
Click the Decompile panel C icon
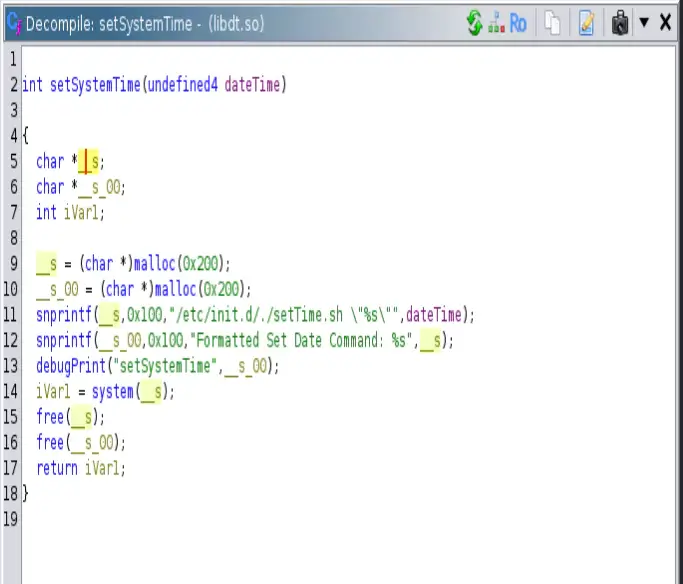click(14, 23)
